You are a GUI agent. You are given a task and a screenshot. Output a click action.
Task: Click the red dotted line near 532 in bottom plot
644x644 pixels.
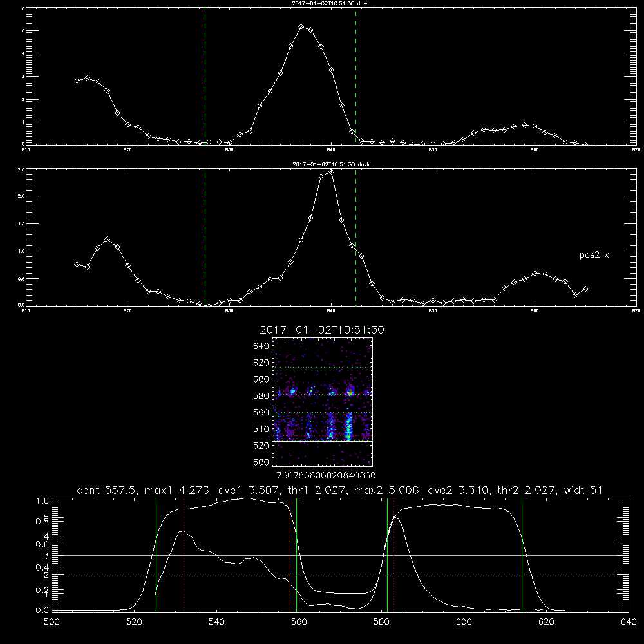184,555
